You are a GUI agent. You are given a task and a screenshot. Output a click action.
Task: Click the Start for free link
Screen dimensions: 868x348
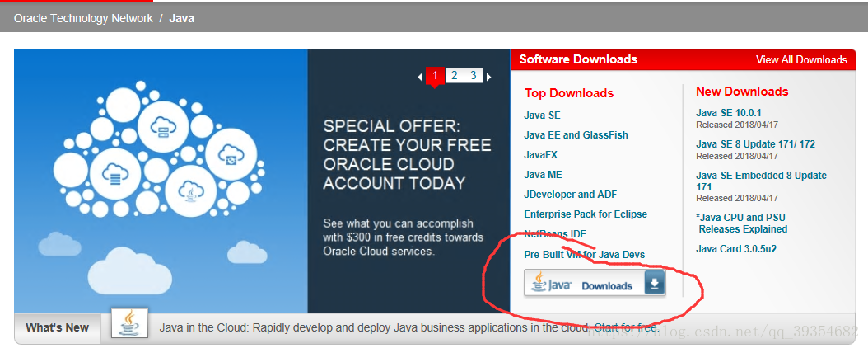[x=626, y=327]
